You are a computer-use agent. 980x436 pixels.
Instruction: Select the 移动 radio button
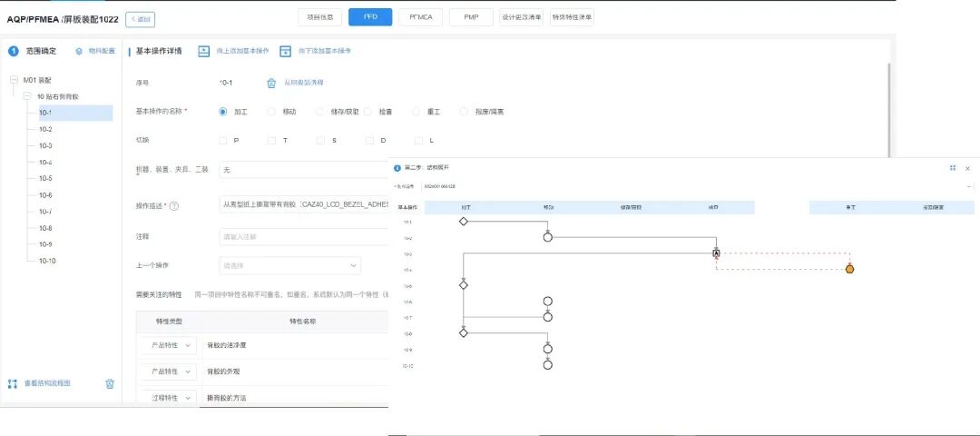tap(271, 112)
